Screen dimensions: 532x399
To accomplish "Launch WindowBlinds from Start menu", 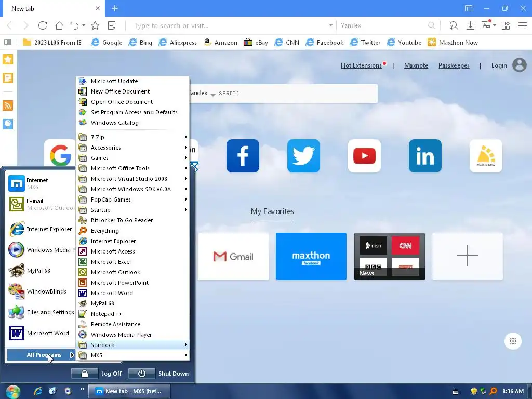I will point(41,291).
